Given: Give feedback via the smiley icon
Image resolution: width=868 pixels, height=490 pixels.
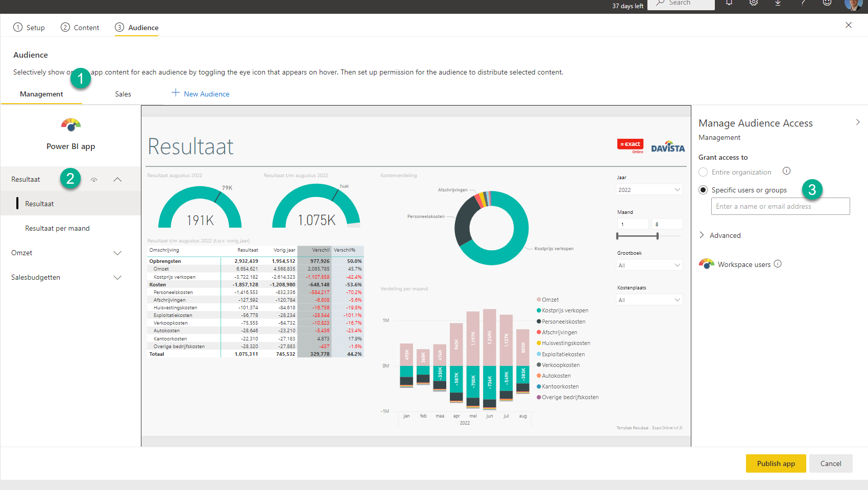Looking at the screenshot, I should 827,3.
